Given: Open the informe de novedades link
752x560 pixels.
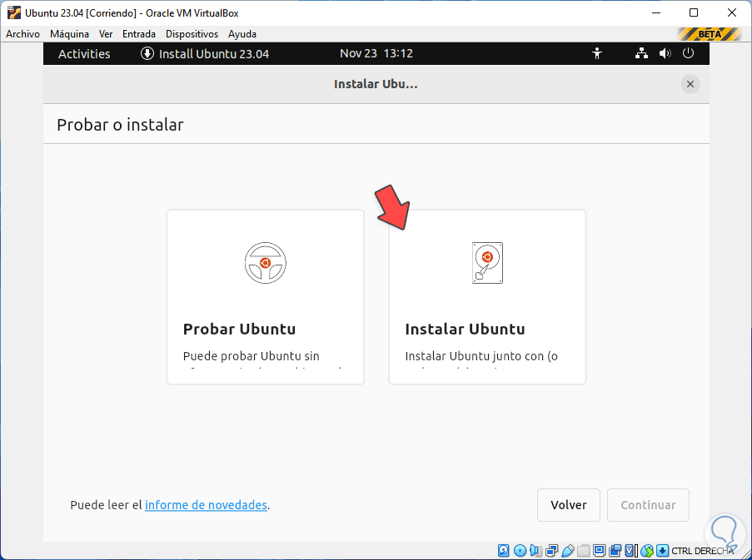Looking at the screenshot, I should pos(206,505).
